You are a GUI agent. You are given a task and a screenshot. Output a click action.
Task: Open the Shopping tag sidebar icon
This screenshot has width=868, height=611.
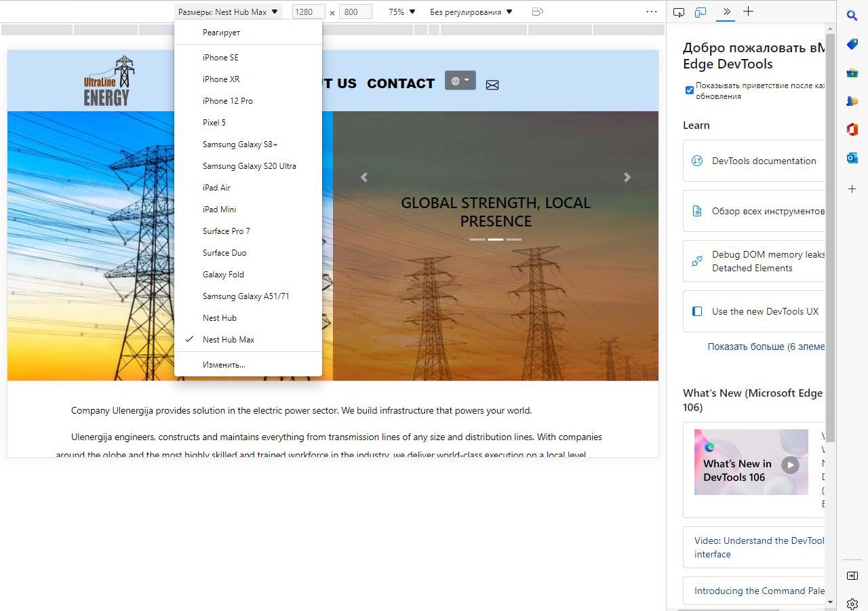tap(852, 44)
